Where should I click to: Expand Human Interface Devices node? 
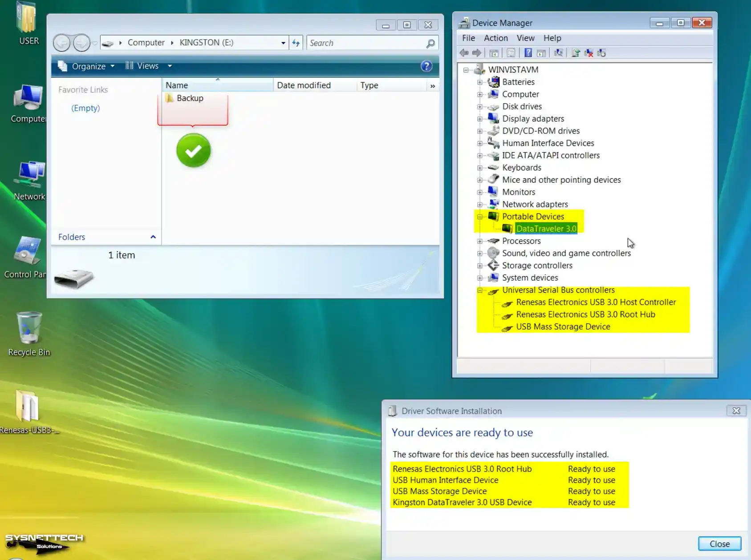[480, 143]
